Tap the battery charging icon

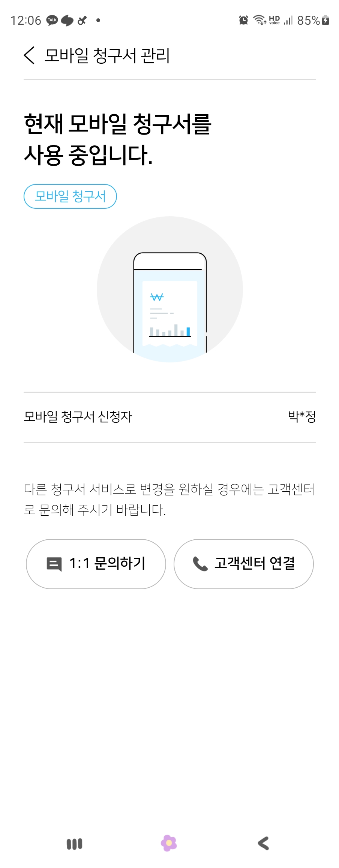(325, 20)
